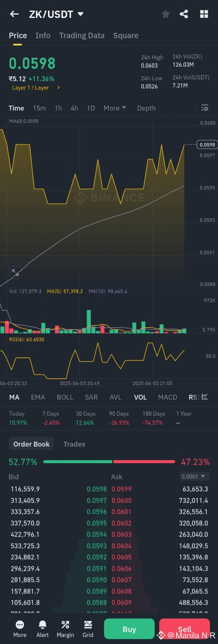Open chart settings icon beside Depth
Image resolution: width=218 pixels, height=644 pixels.
(x=205, y=108)
